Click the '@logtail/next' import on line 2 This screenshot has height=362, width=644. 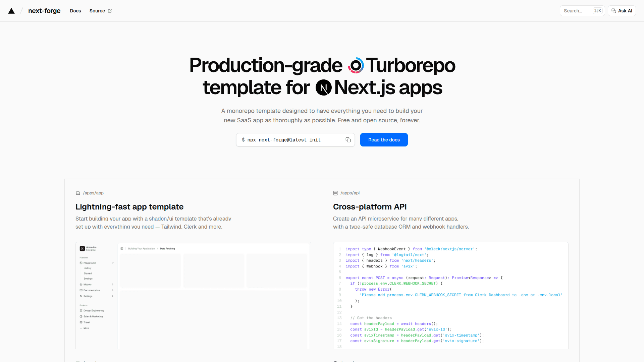409,255
